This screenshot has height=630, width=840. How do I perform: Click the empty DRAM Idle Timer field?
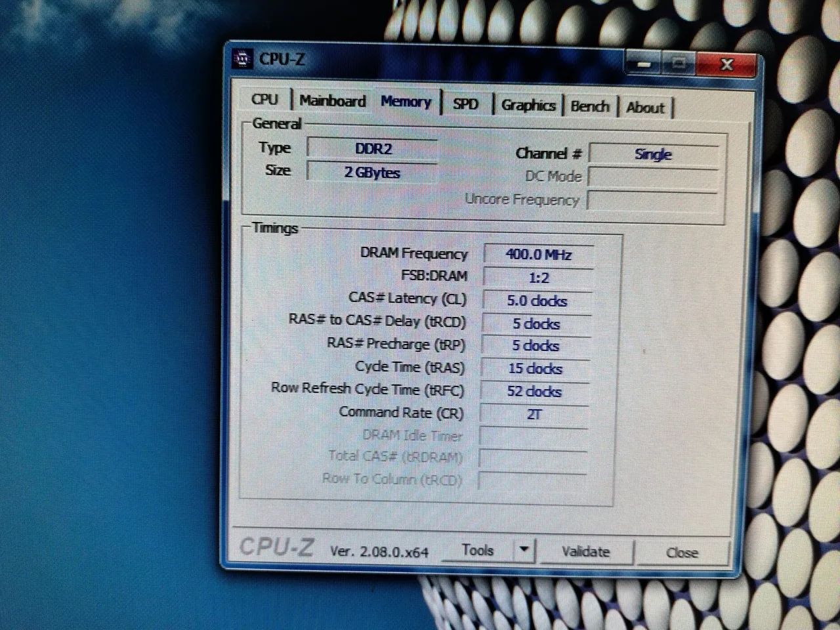[533, 436]
